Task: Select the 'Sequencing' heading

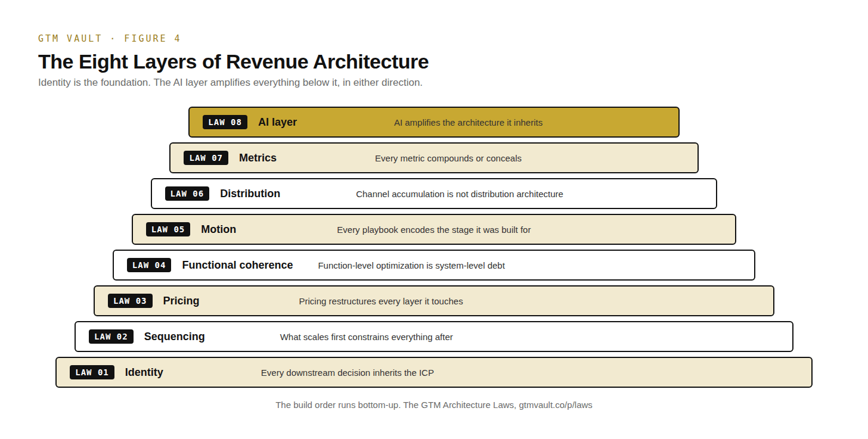Action: (x=174, y=337)
